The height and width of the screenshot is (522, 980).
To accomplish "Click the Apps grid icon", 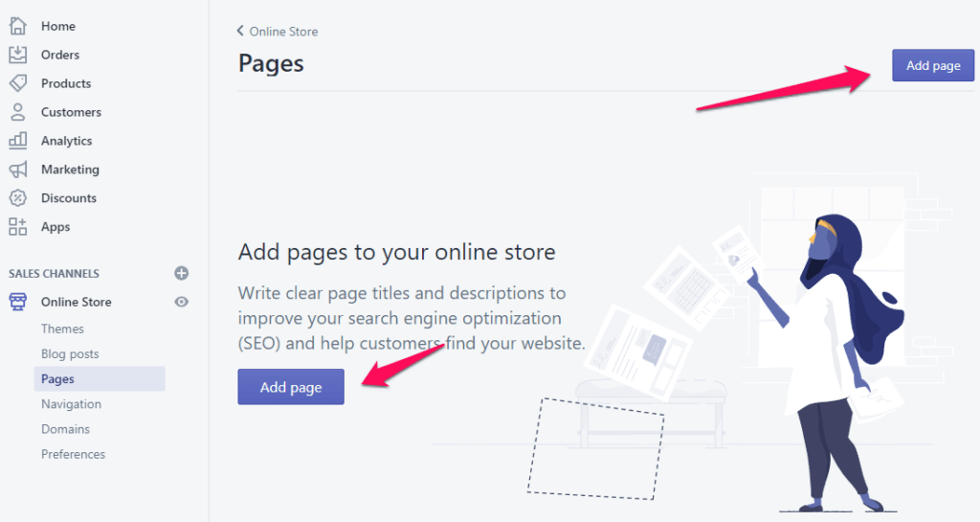I will [x=17, y=227].
